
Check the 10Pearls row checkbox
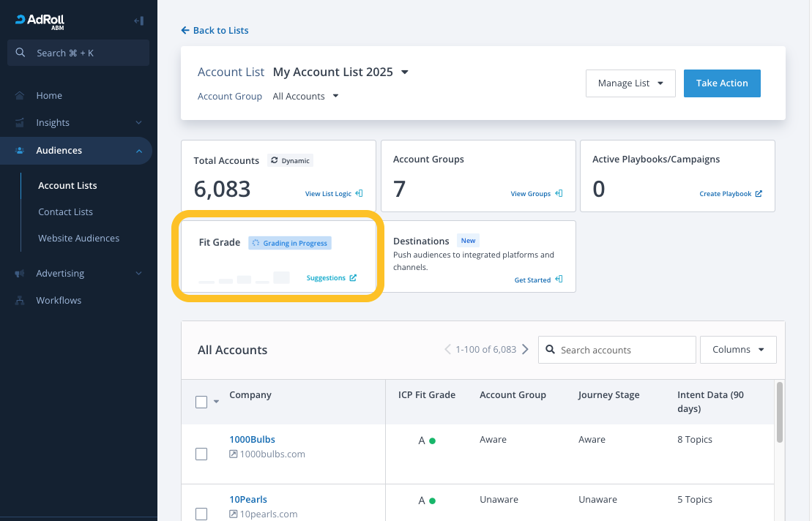tap(201, 514)
